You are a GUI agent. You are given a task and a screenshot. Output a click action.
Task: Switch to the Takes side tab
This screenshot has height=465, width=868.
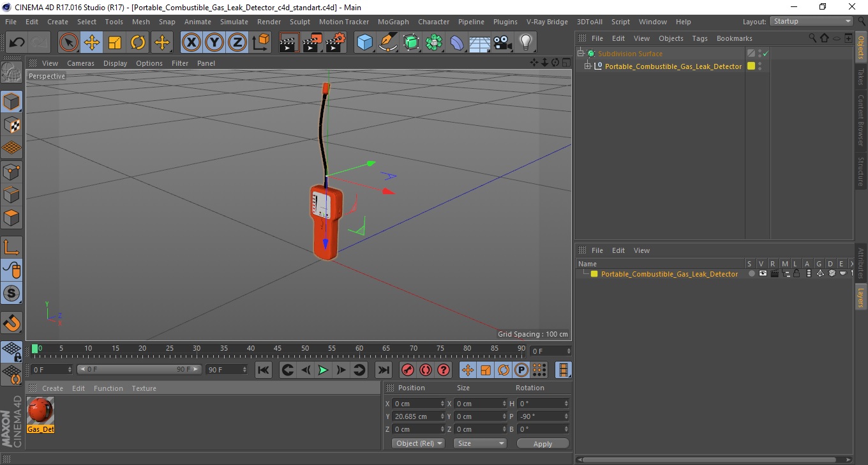[x=860, y=77]
